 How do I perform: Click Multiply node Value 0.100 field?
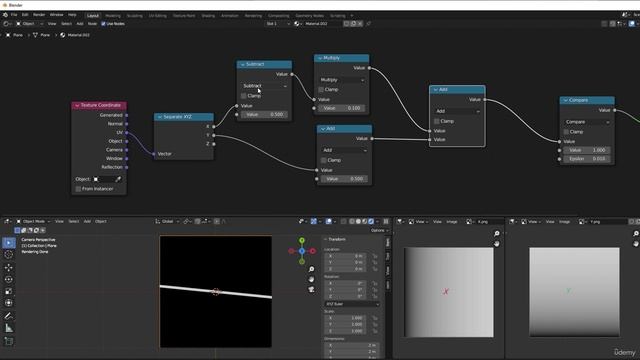point(342,108)
